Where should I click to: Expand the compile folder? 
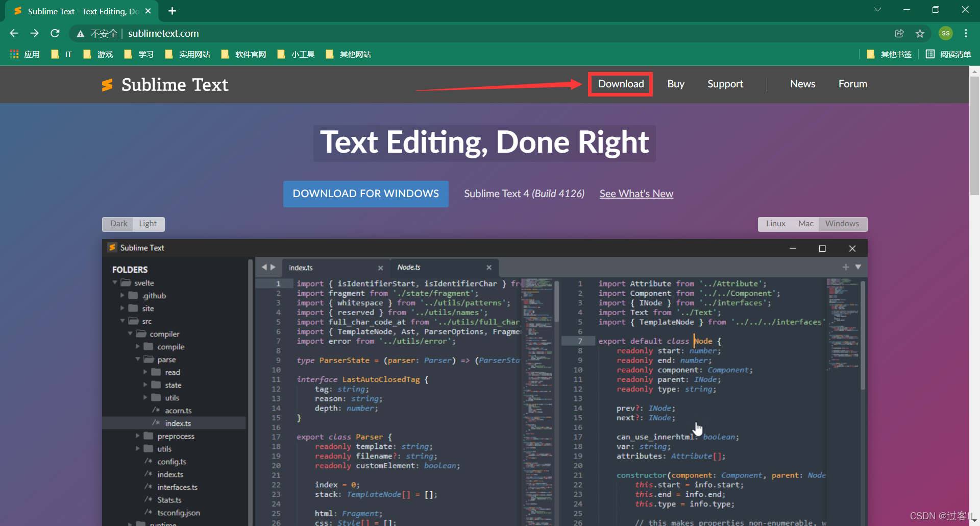coord(138,346)
